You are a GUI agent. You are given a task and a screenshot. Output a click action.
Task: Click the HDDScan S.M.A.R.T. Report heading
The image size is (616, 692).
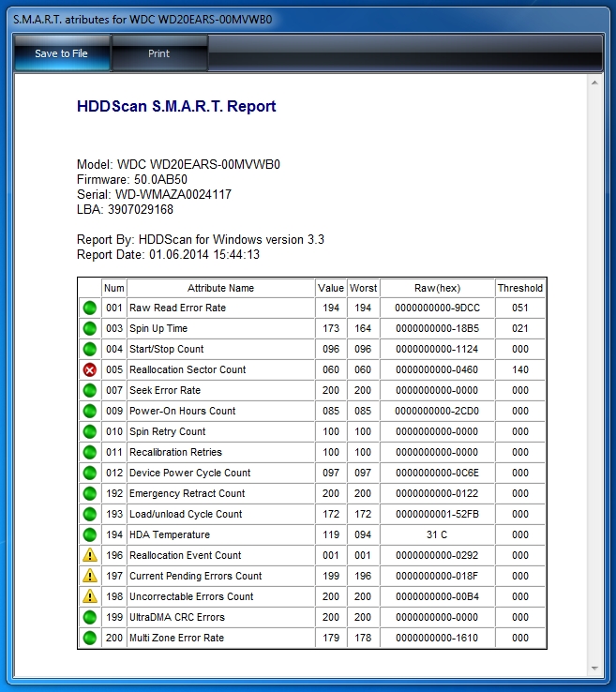tap(176, 106)
